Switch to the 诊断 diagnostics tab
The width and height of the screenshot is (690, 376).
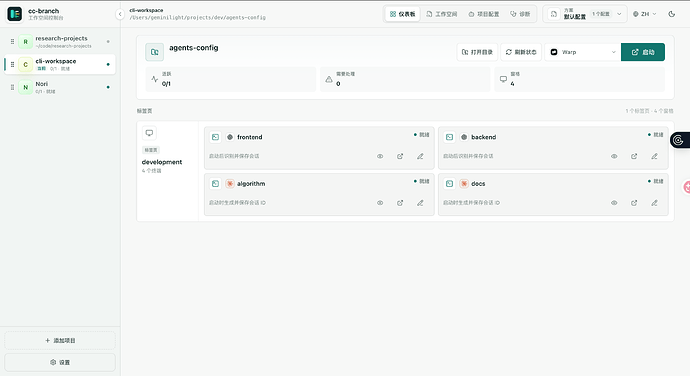tap(520, 14)
